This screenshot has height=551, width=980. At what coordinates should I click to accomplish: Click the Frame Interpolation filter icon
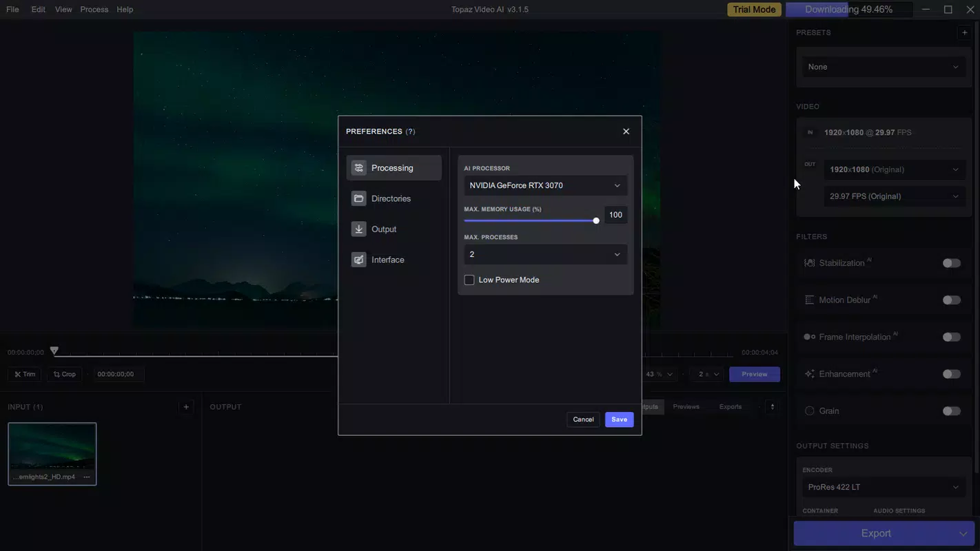click(x=808, y=336)
